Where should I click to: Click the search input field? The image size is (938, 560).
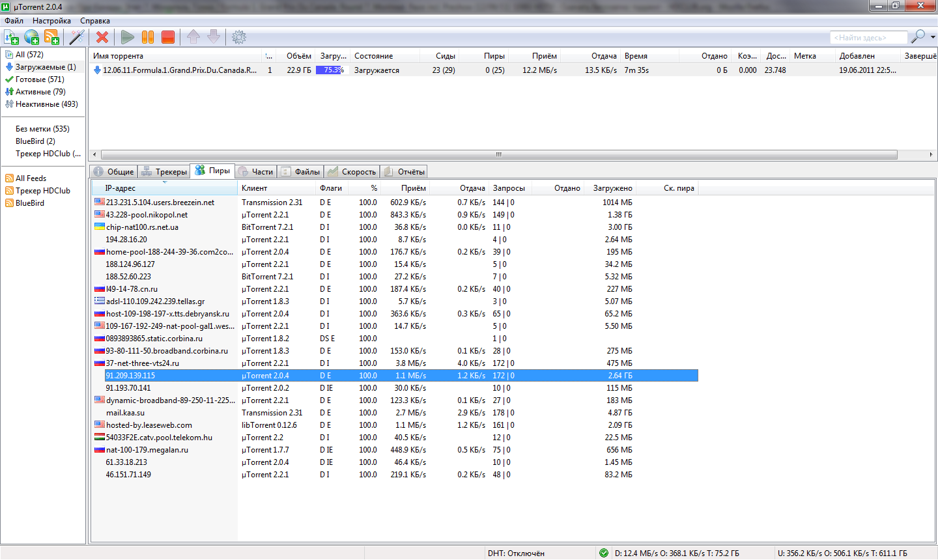(868, 38)
